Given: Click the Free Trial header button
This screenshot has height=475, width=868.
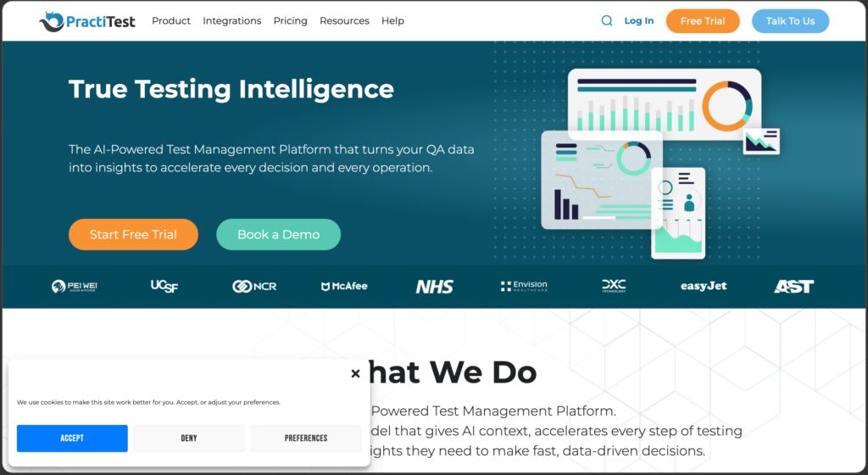Looking at the screenshot, I should click(703, 21).
